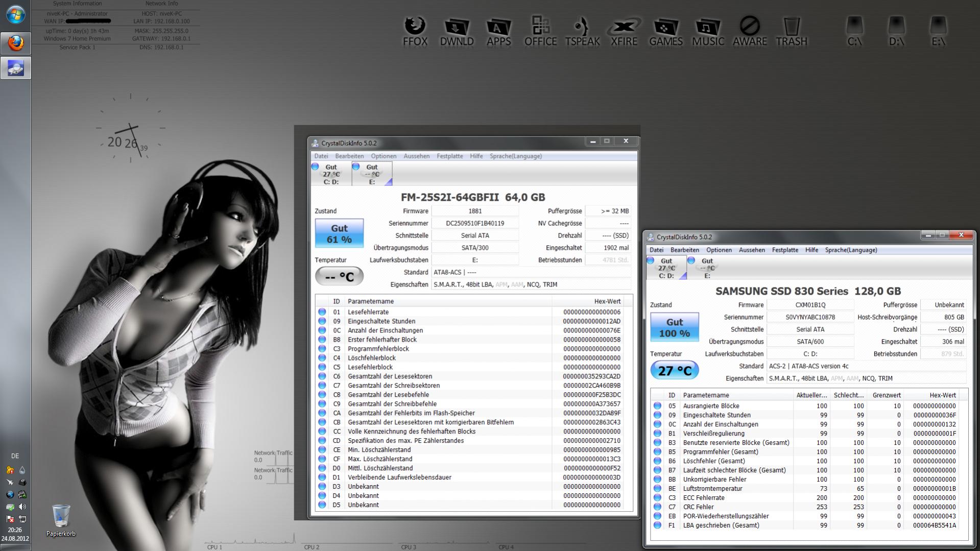
Task: Click the Firmware field showing 1881
Action: click(x=475, y=211)
